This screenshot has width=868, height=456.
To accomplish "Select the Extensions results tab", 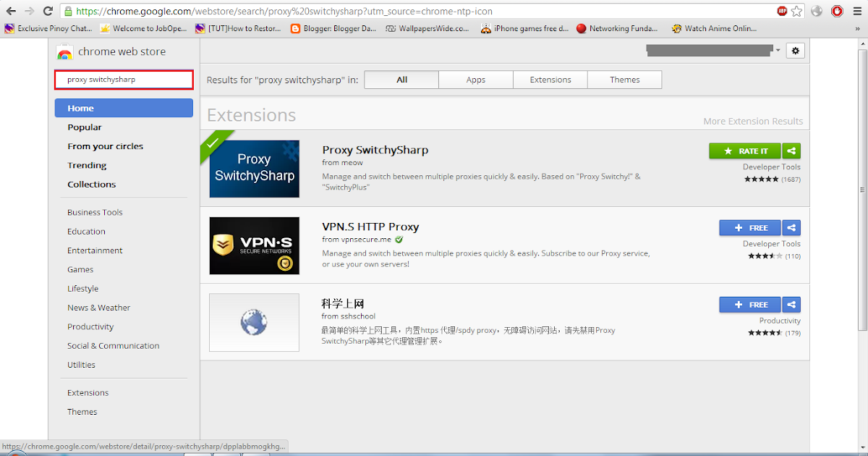I will (x=550, y=80).
